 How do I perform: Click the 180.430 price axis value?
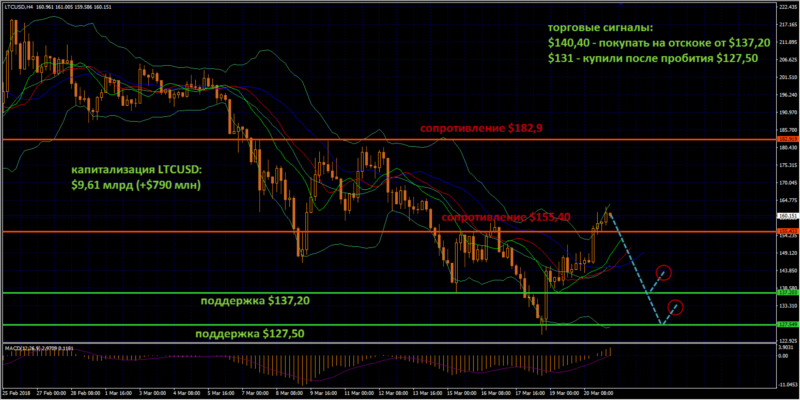coord(786,147)
